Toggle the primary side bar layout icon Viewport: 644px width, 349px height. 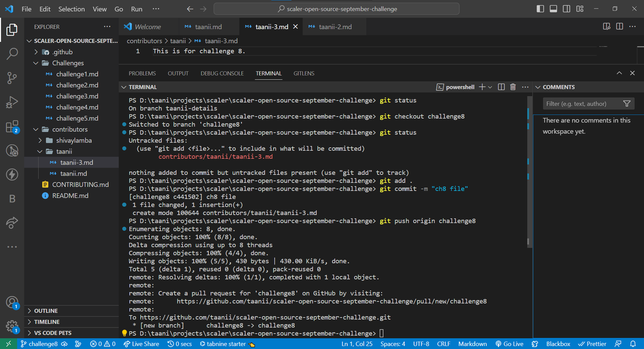click(540, 9)
